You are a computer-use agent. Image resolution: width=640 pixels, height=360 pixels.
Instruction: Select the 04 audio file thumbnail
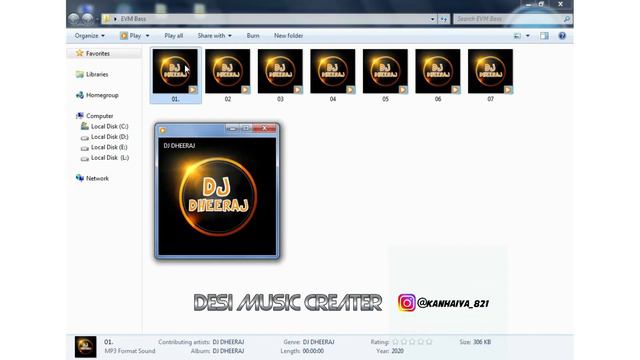tap(333, 71)
